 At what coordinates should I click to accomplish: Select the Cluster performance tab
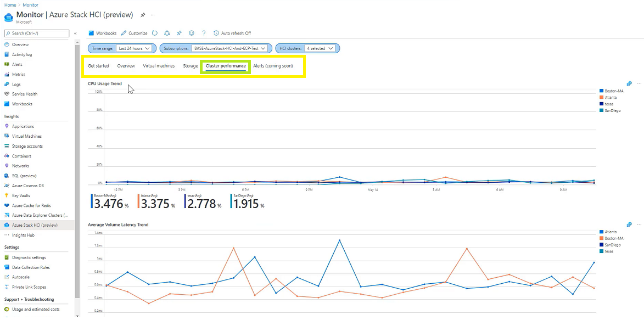click(226, 66)
